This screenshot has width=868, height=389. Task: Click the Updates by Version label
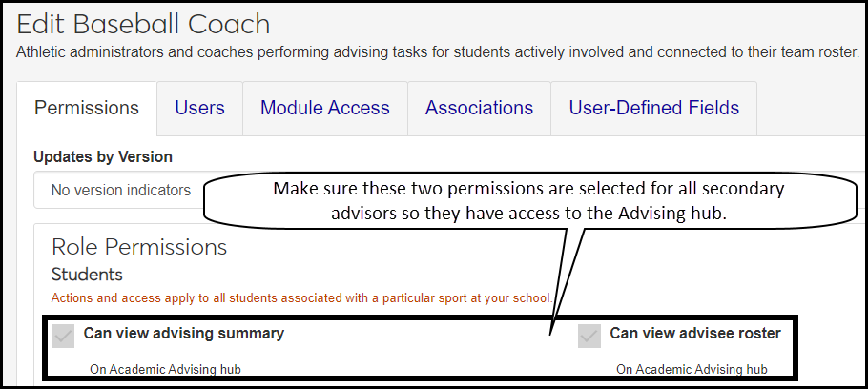pyautogui.click(x=103, y=156)
